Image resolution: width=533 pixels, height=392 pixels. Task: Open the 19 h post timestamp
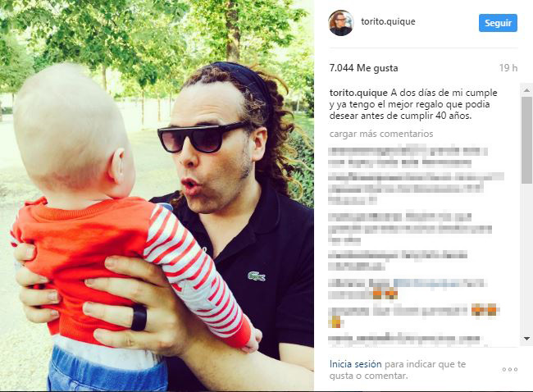pyautogui.click(x=508, y=68)
